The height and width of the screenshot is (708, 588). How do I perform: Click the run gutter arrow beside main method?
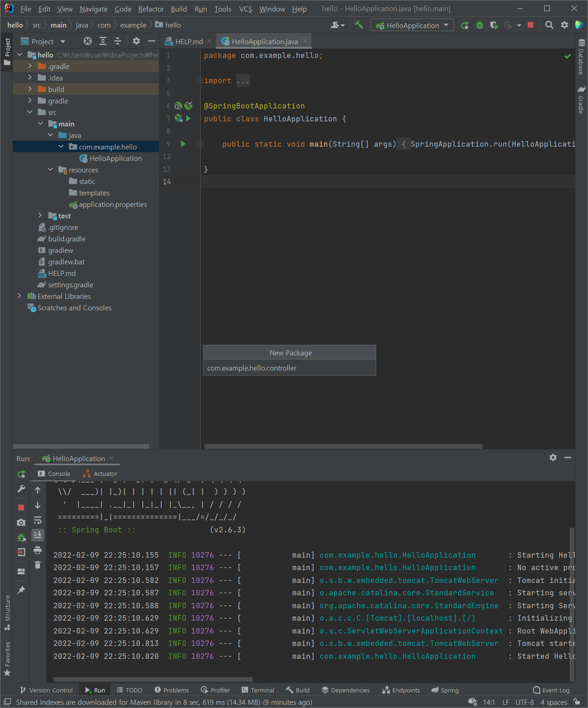coord(183,144)
